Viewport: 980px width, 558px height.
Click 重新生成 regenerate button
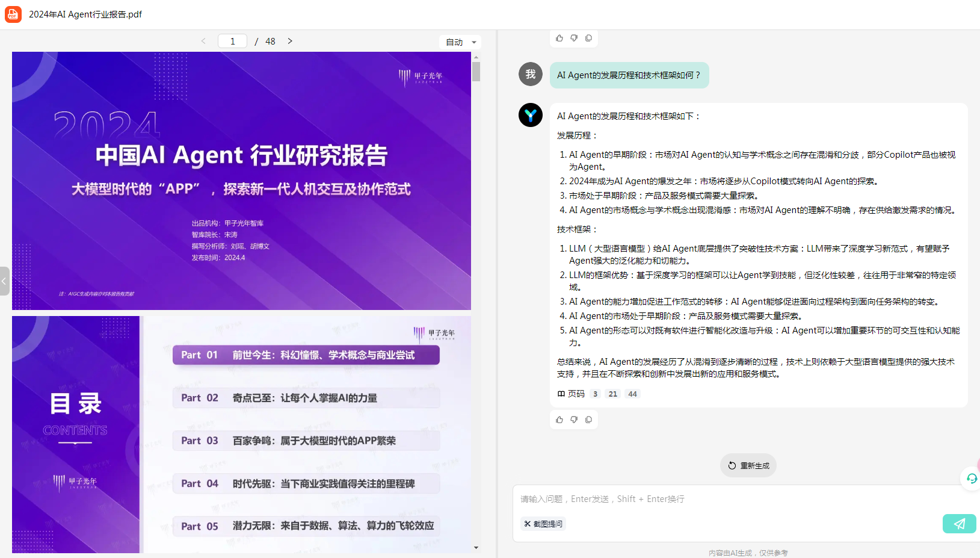[x=748, y=465]
